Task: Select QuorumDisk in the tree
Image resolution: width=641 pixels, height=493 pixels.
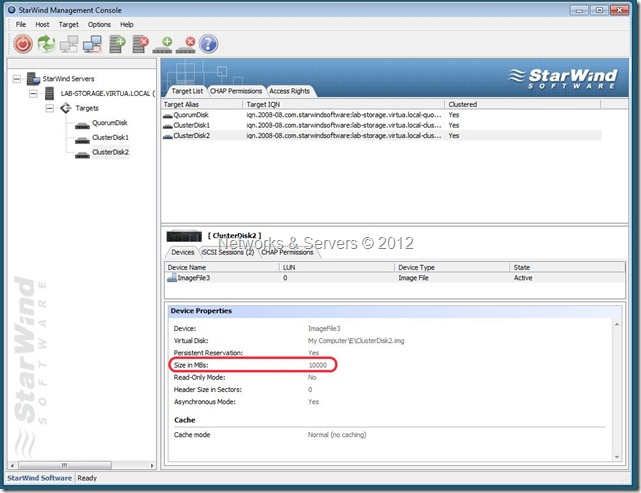Action: [x=110, y=123]
